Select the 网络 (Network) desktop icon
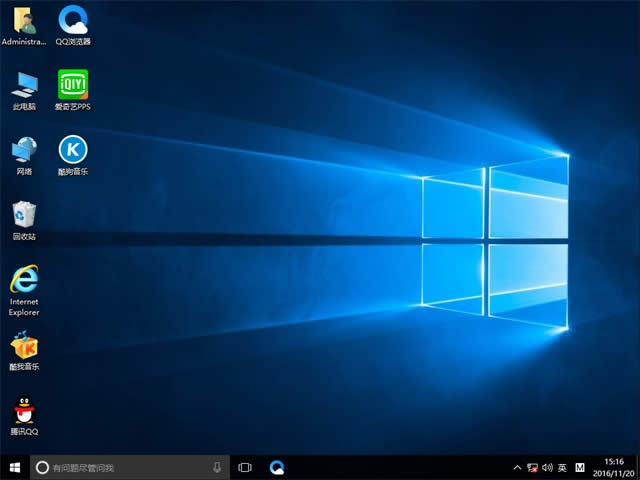 click(x=24, y=150)
